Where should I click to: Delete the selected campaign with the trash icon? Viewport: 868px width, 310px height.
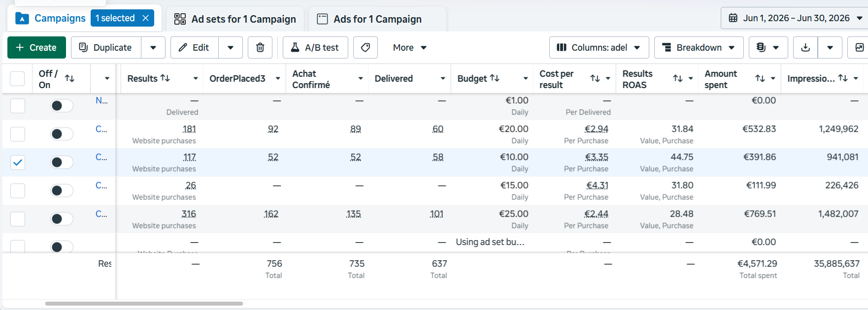(260, 48)
